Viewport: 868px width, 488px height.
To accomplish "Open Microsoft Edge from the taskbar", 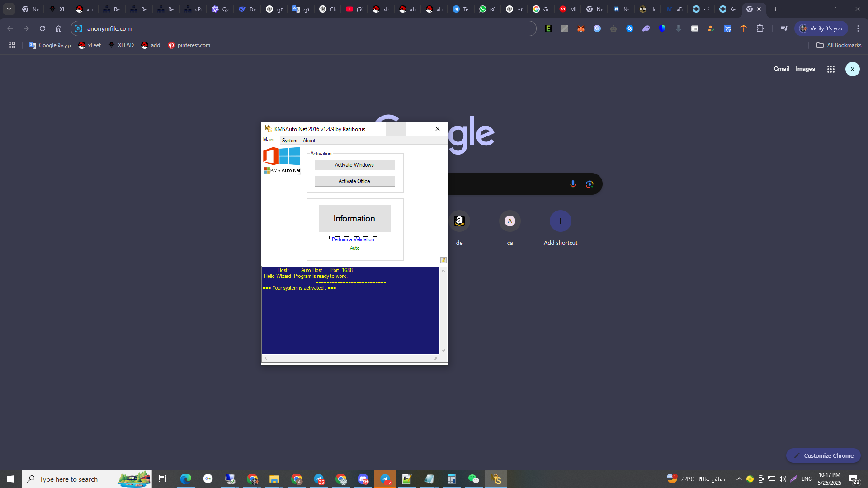I will [x=186, y=479].
